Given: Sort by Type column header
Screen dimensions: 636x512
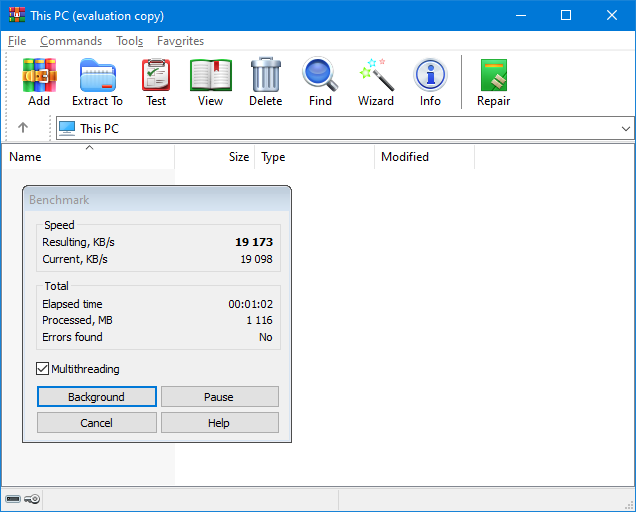Looking at the screenshot, I should 314,157.
